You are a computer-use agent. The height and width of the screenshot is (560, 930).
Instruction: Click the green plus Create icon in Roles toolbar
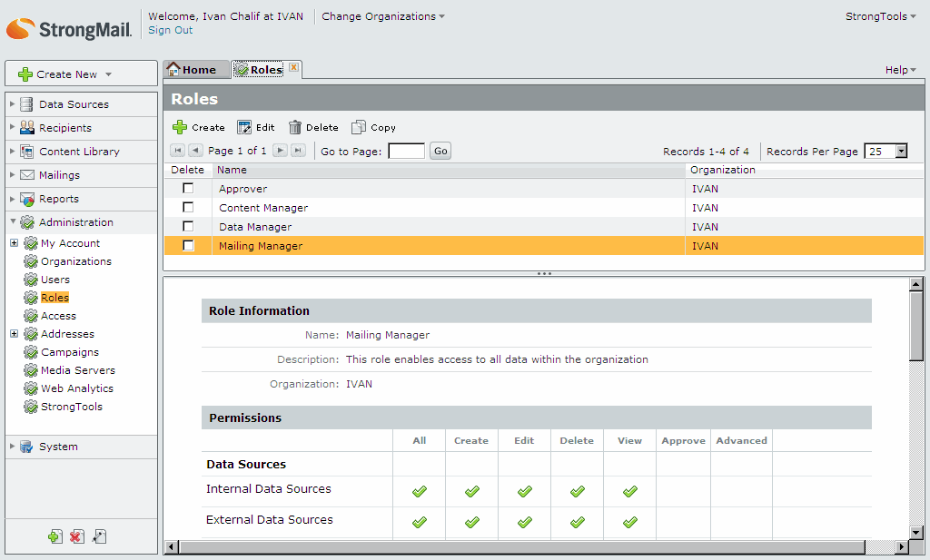[180, 127]
